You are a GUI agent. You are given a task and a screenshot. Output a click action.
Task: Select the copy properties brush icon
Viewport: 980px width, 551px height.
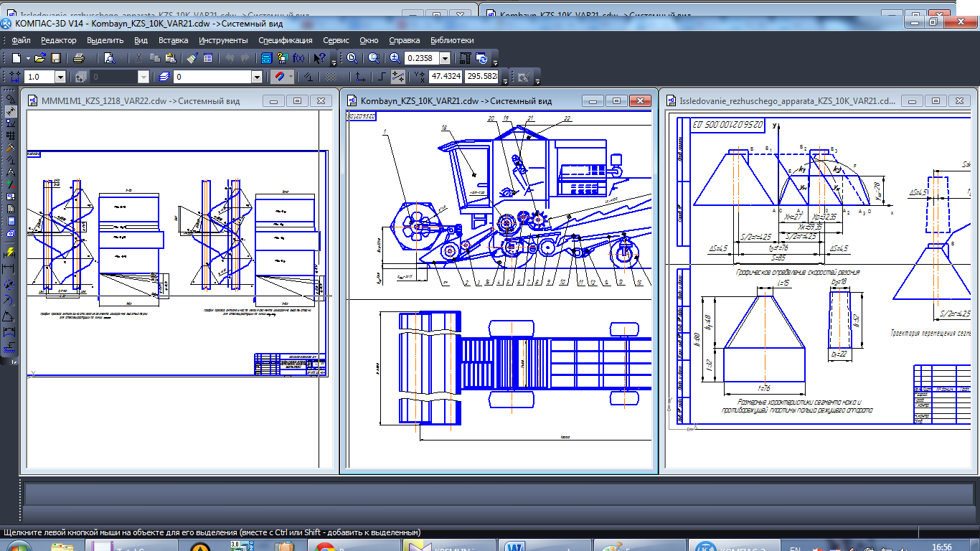193,58
